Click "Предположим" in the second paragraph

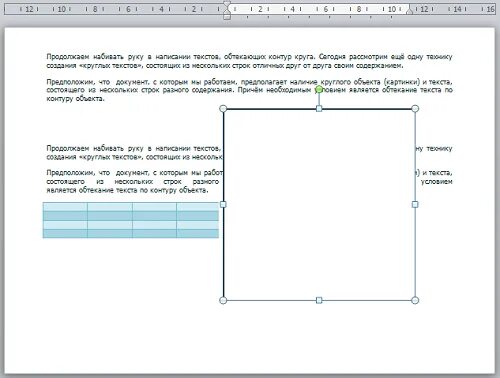70,82
